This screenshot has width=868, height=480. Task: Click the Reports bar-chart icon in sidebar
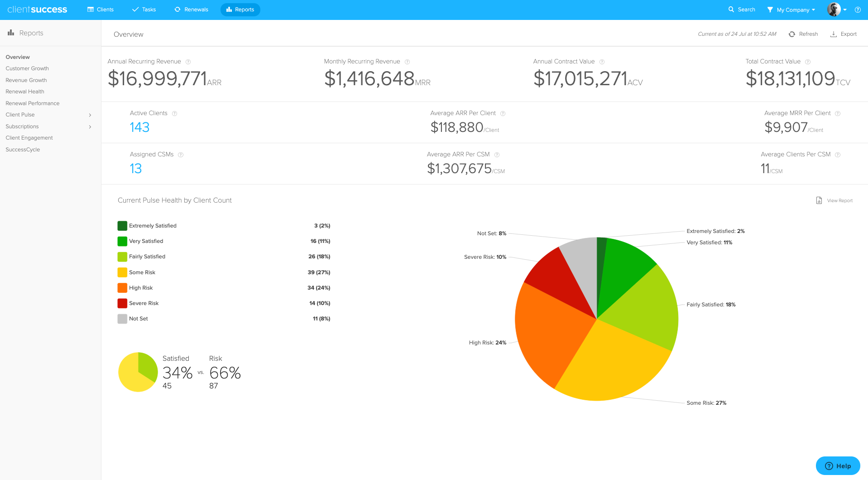click(10, 33)
